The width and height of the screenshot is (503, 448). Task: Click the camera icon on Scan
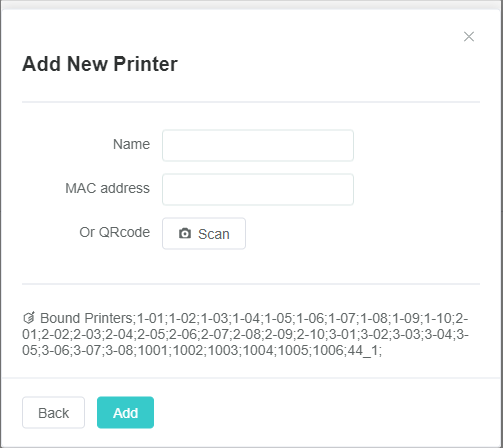[x=185, y=233]
